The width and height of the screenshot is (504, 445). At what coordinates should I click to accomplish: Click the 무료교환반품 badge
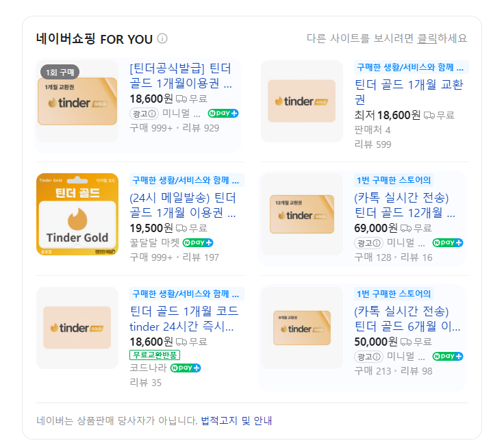click(155, 355)
